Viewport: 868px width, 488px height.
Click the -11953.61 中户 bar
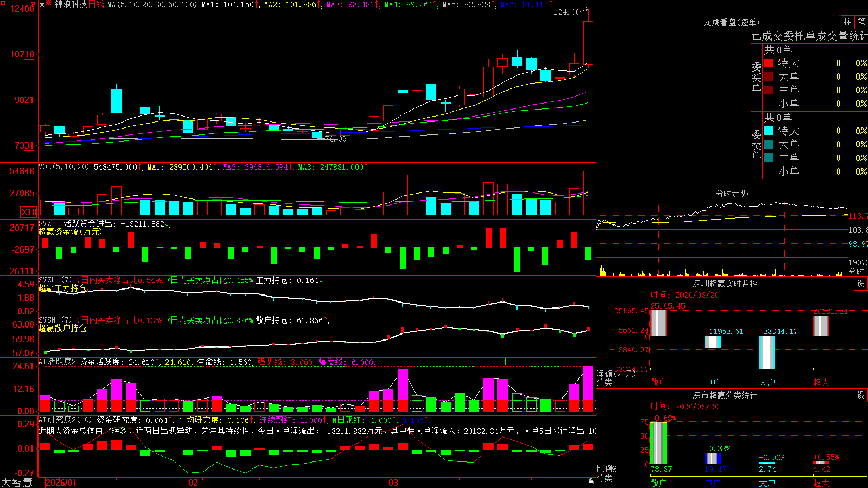(x=713, y=342)
